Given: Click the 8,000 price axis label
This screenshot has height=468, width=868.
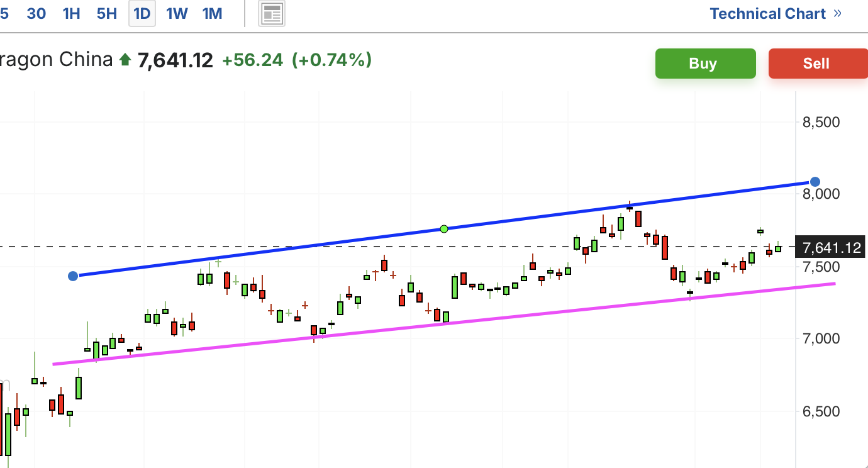Looking at the screenshot, I should coord(821,194).
